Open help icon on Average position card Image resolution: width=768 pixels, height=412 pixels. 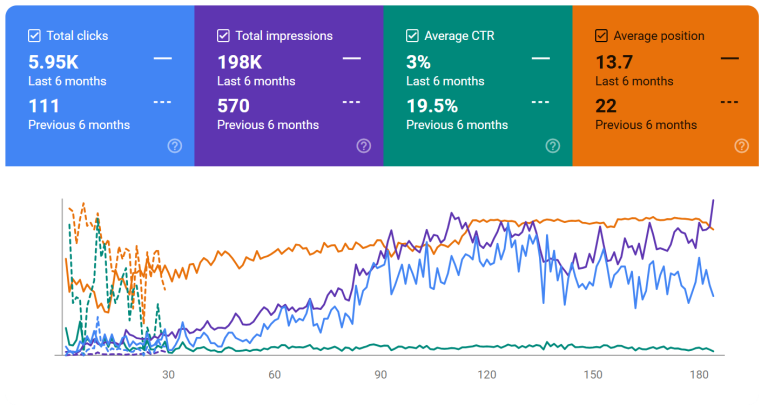[742, 146]
